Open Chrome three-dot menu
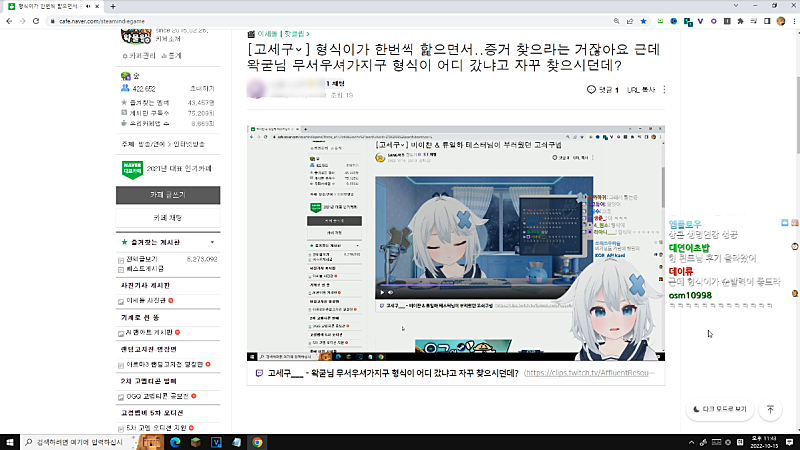The image size is (800, 450). (794, 21)
